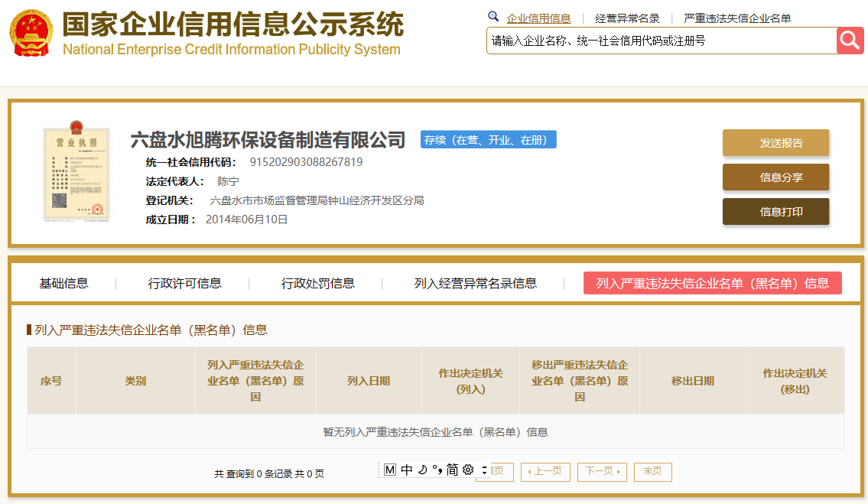Open the 行政处罚信息 tab
Screen dimensions: 868x504
click(317, 284)
